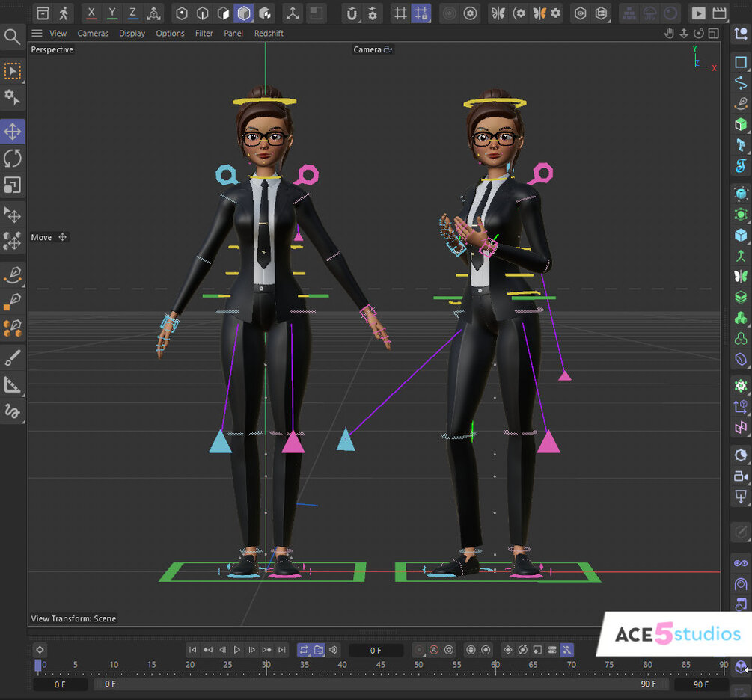Open the search magnifier icon
Viewport: 752px width, 700px height.
[x=12, y=37]
